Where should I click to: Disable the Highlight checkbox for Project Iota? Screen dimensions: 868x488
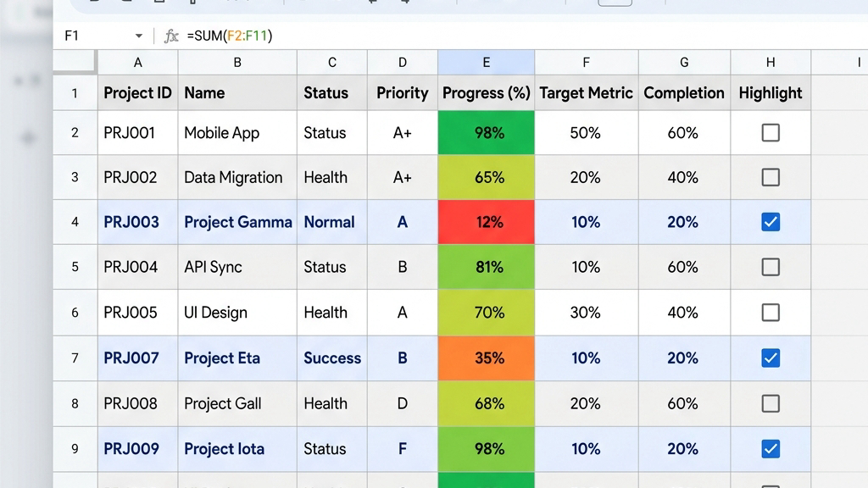(x=771, y=449)
